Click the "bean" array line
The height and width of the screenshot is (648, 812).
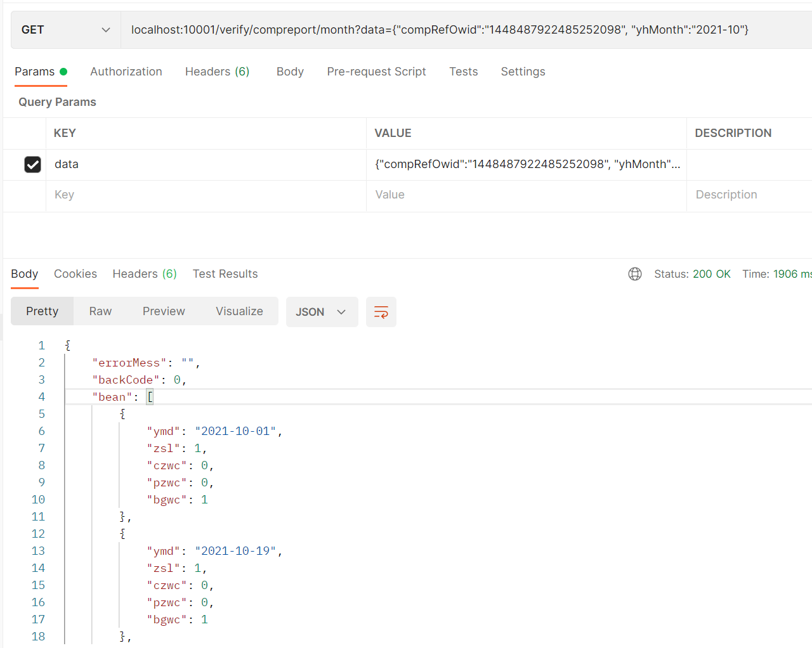[123, 397]
